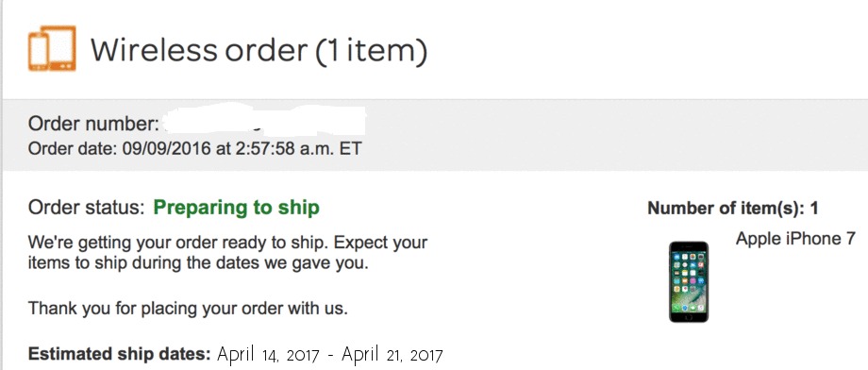Click the 'April 21, 2017' end date
Viewport: 868px width, 370px height.
(392, 354)
